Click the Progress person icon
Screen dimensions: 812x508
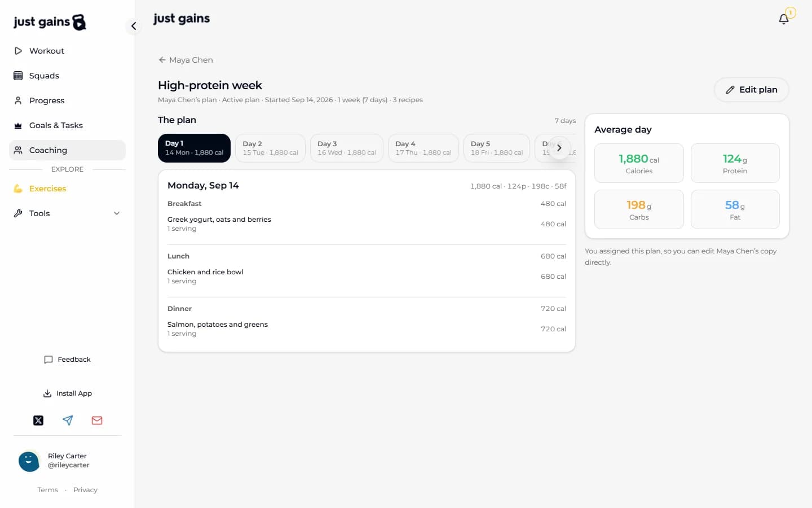(18, 100)
